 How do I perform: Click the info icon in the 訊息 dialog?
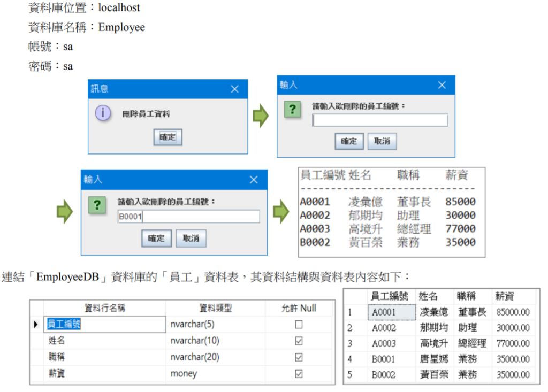[x=103, y=113]
